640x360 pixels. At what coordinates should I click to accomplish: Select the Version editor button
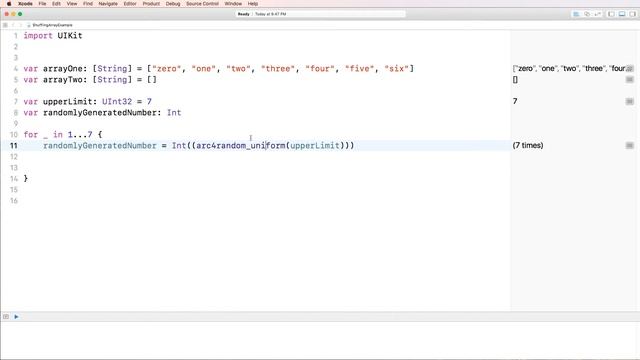coord(598,14)
